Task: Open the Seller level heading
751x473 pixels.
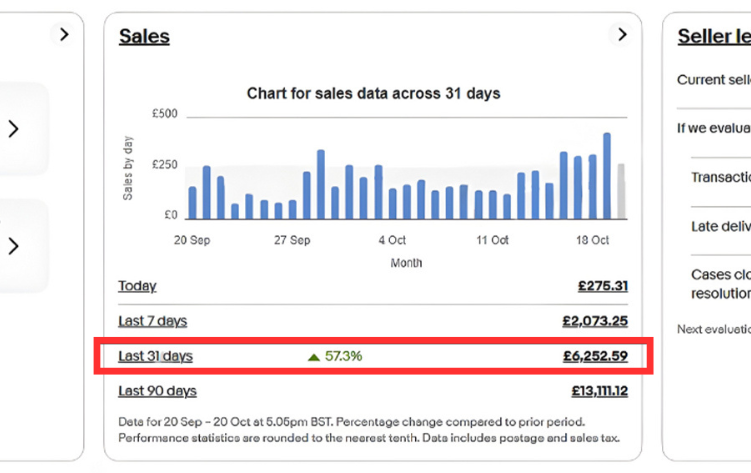Action: point(714,37)
